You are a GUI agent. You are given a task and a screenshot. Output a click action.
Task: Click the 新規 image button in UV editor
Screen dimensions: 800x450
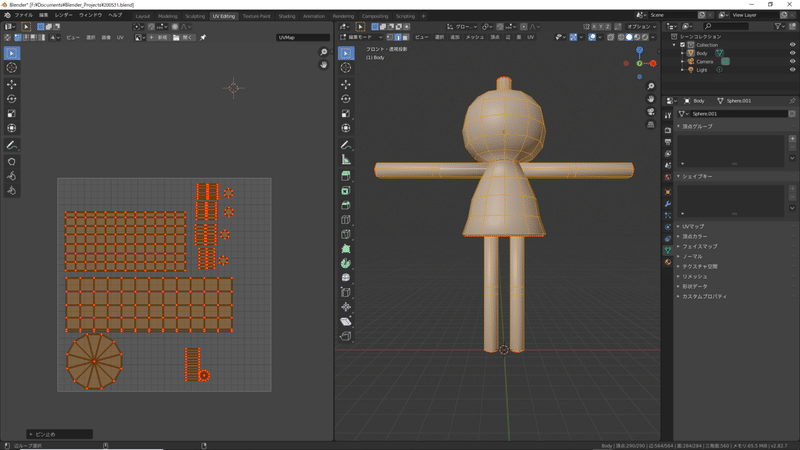tap(160, 37)
